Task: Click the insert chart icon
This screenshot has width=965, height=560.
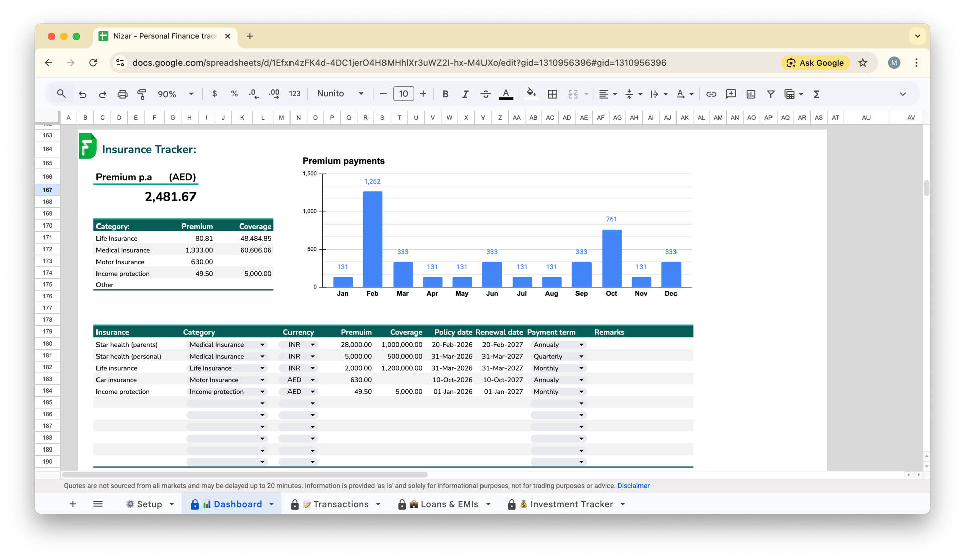Action: (751, 94)
